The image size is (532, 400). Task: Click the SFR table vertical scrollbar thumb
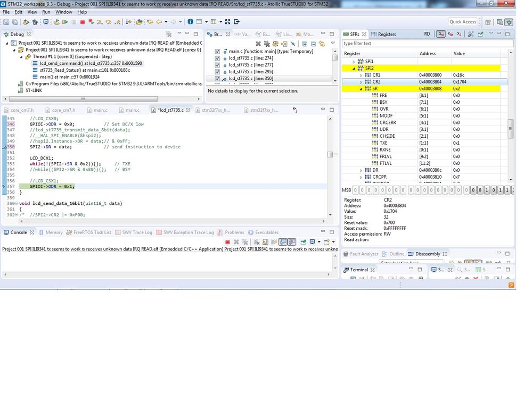coord(510,129)
